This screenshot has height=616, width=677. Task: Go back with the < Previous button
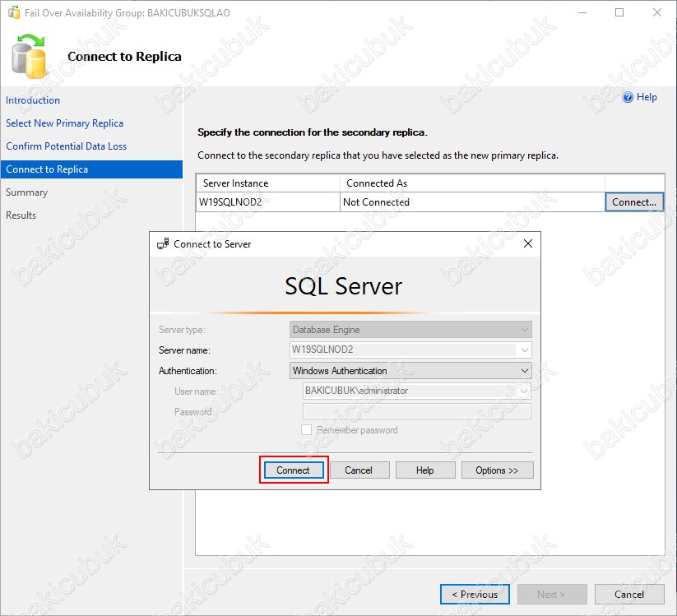475,595
